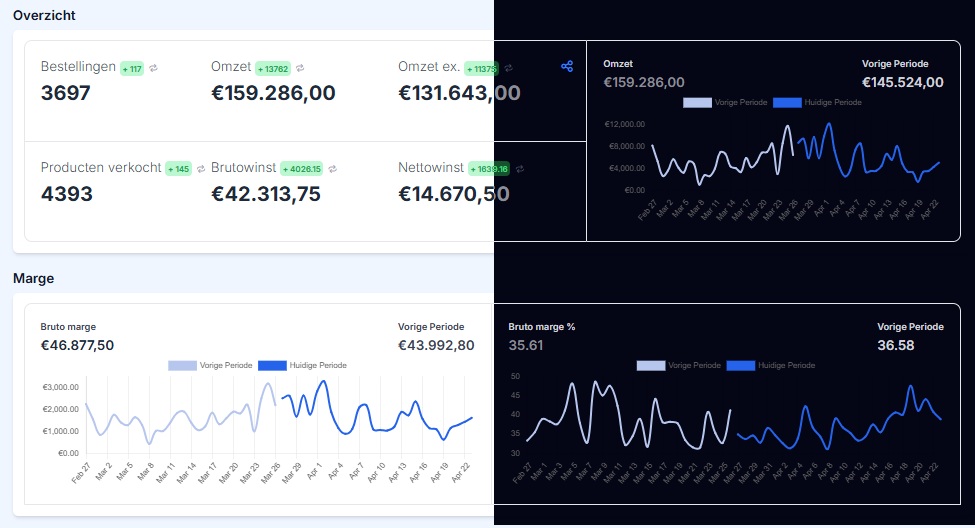Click the swap icon beside the Omzet badge

tap(300, 68)
